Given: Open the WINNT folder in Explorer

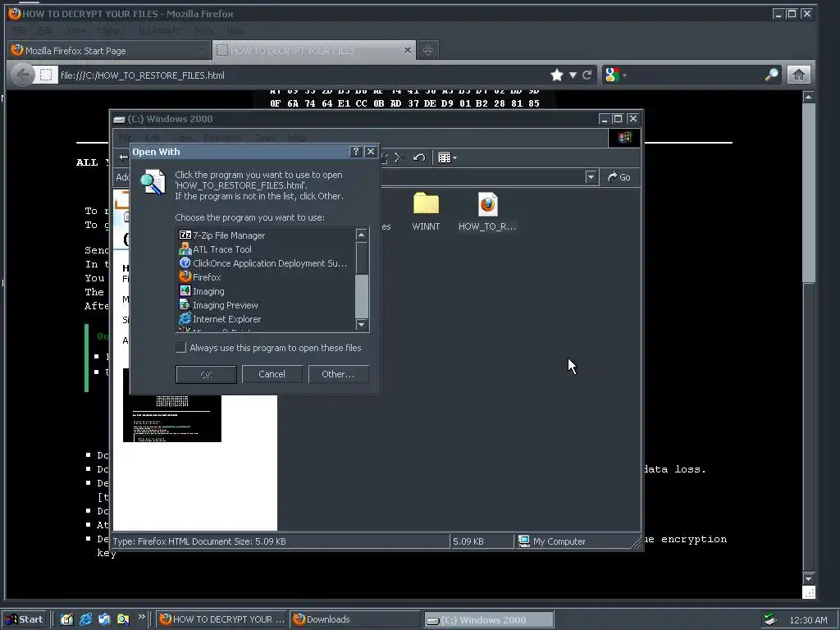Looking at the screenshot, I should pyautogui.click(x=426, y=212).
